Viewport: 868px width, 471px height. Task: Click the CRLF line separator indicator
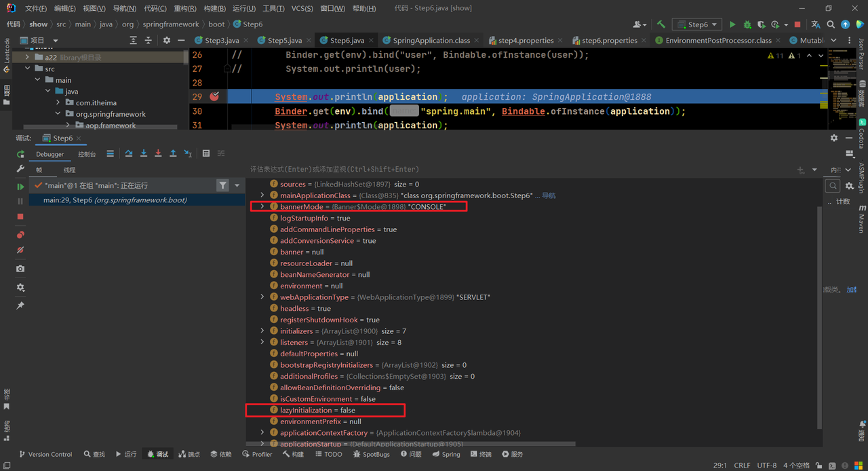click(742, 466)
